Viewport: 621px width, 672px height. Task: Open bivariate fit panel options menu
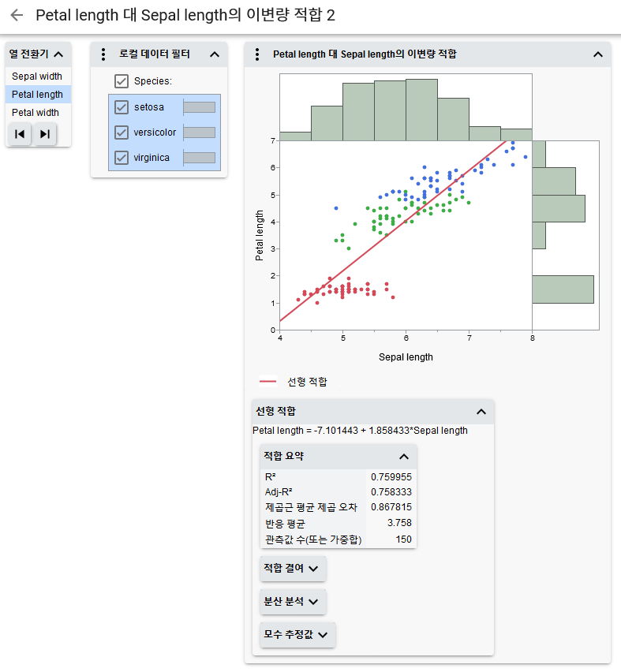(x=257, y=54)
